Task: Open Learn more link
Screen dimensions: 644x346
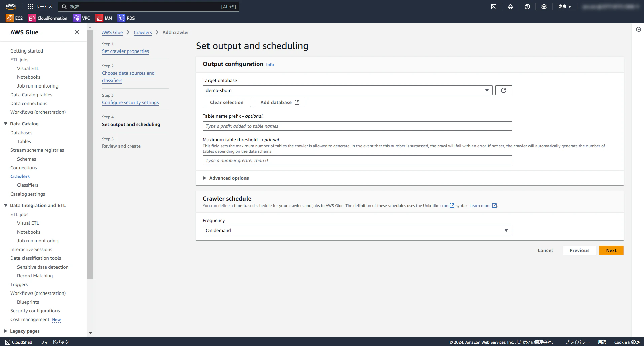Action: 483,206
